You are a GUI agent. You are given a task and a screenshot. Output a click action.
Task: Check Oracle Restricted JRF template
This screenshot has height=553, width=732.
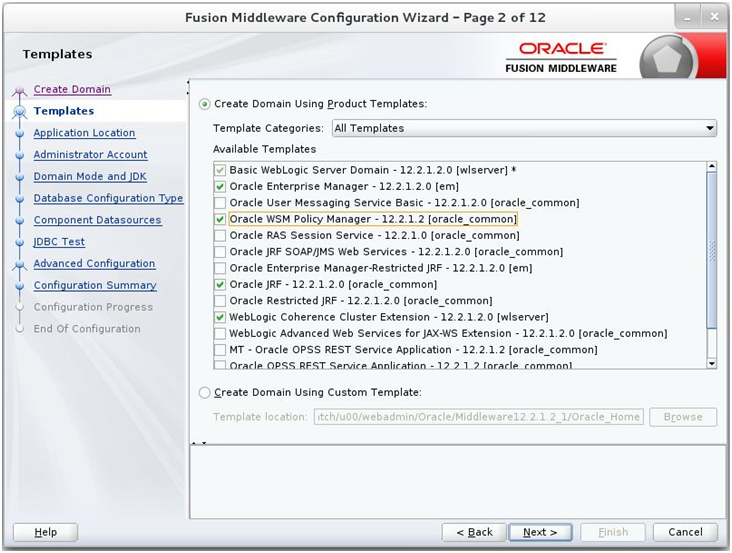tap(220, 301)
